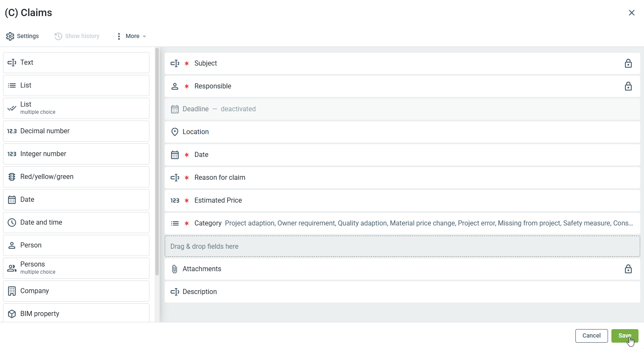644x349 pixels.
Task: Click the map pin icon beside Location
Action: 174,132
